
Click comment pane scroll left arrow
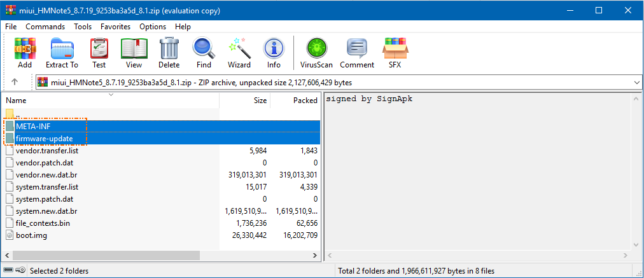[x=330, y=255]
